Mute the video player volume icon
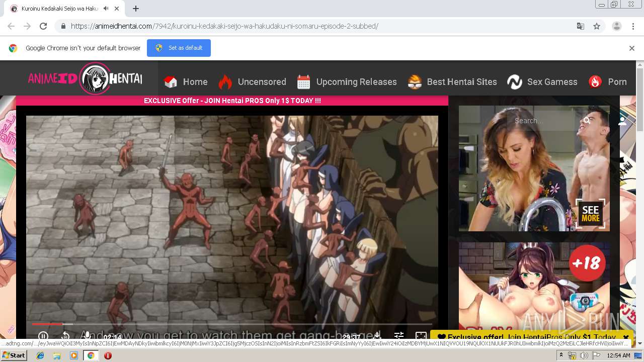This screenshot has height=362, width=644. (x=87, y=335)
